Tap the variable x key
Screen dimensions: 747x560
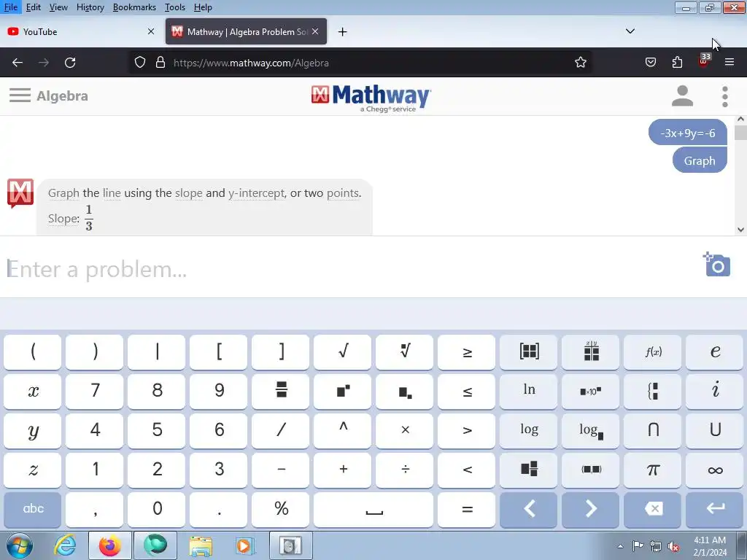click(32, 392)
